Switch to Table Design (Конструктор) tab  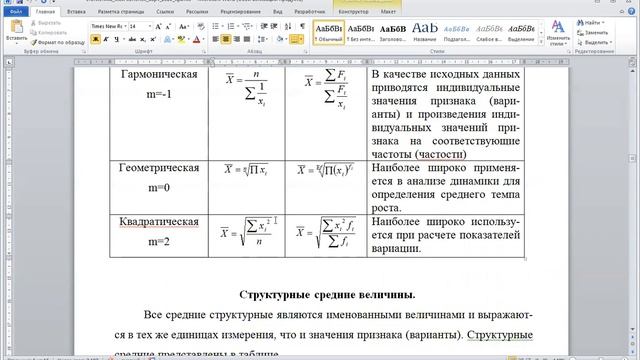click(x=353, y=12)
